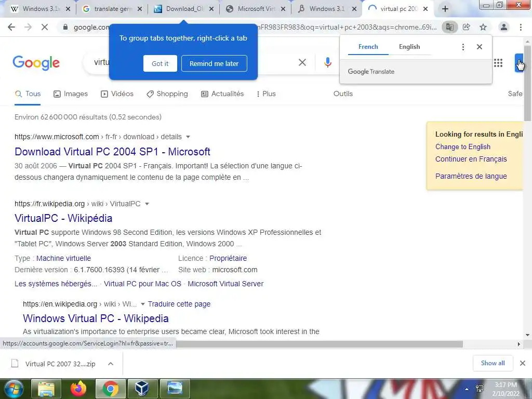This screenshot has width=532, height=399.
Task: Close the Download_Ol tab
Action: coord(211,9)
